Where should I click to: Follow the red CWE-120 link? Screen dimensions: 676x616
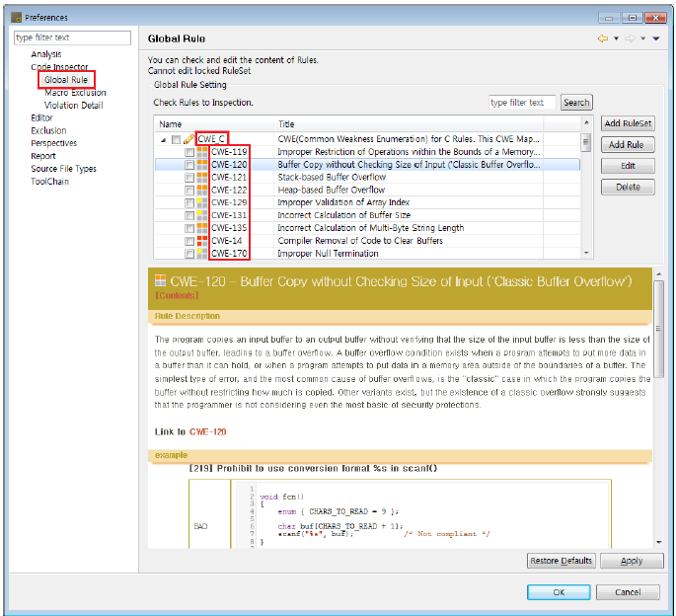coord(208,431)
